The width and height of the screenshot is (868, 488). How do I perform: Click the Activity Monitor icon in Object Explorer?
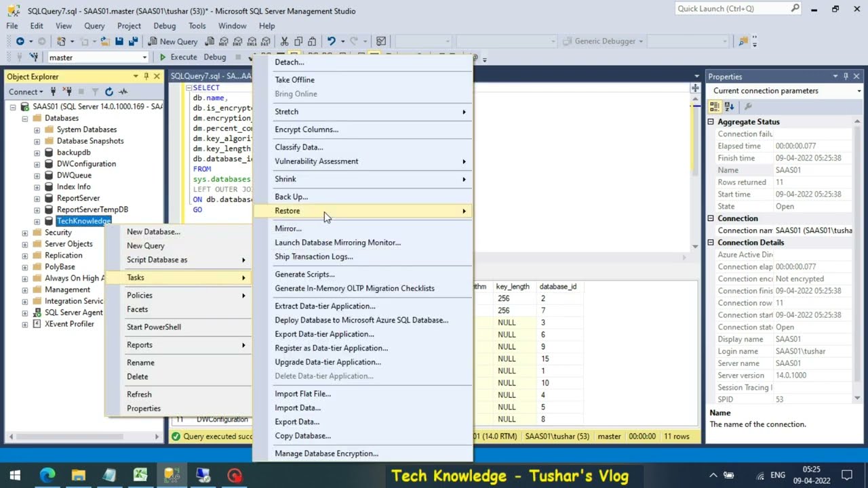pyautogui.click(x=123, y=91)
